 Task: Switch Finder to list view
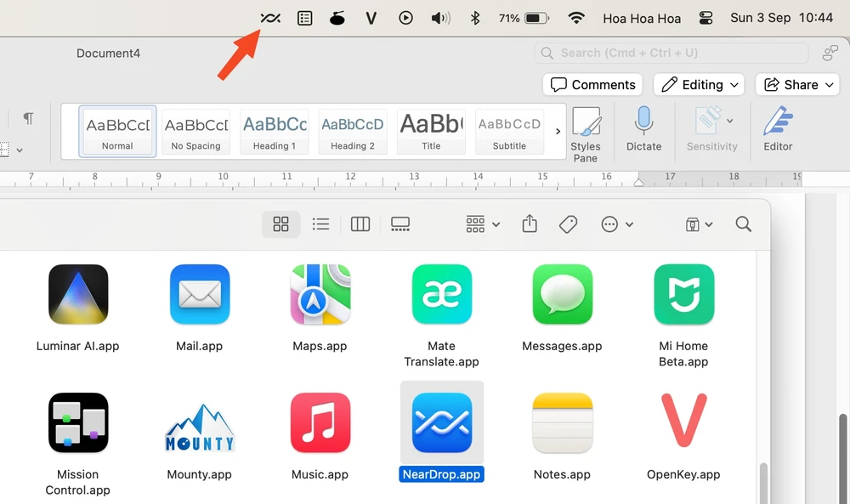click(x=320, y=224)
